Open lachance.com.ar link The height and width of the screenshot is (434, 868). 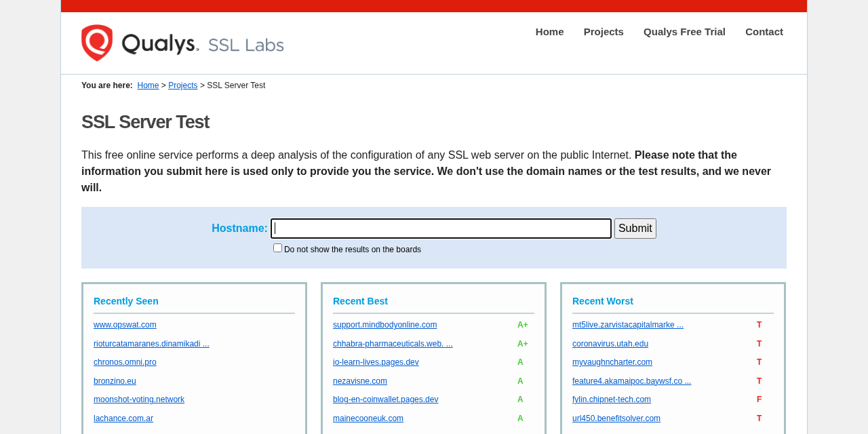click(x=123, y=418)
